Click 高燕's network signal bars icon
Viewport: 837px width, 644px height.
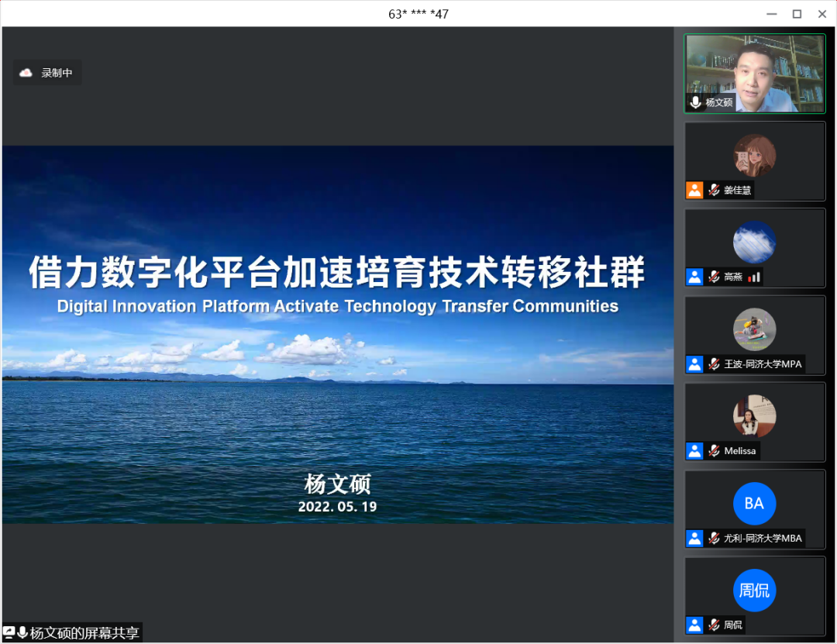point(754,277)
